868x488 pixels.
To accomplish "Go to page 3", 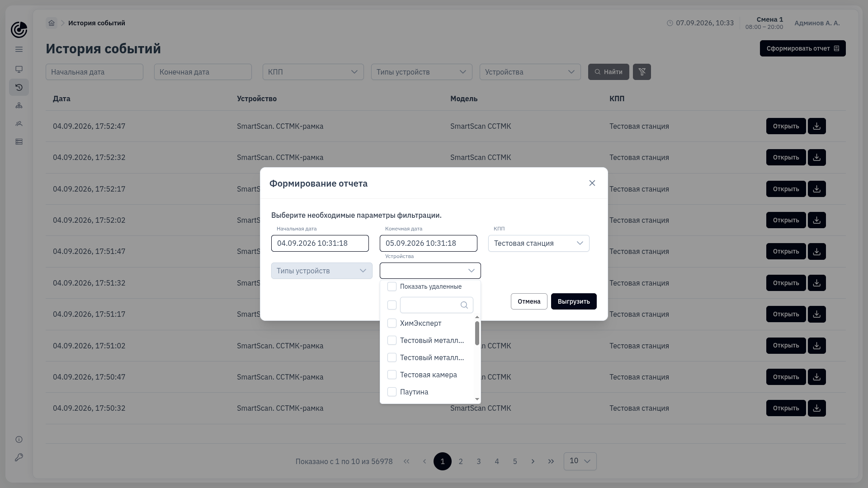I will coord(479,461).
